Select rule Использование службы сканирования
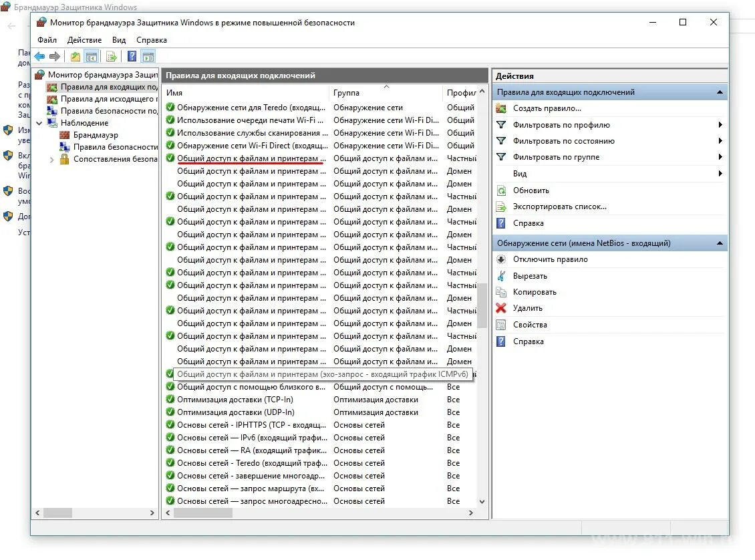This screenshot has height=560, width=755. 252,132
